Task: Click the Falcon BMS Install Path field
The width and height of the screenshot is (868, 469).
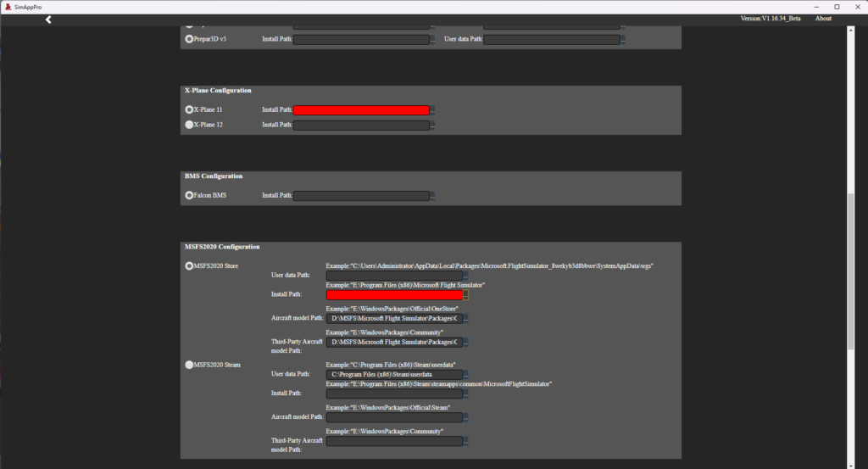Action: click(361, 195)
